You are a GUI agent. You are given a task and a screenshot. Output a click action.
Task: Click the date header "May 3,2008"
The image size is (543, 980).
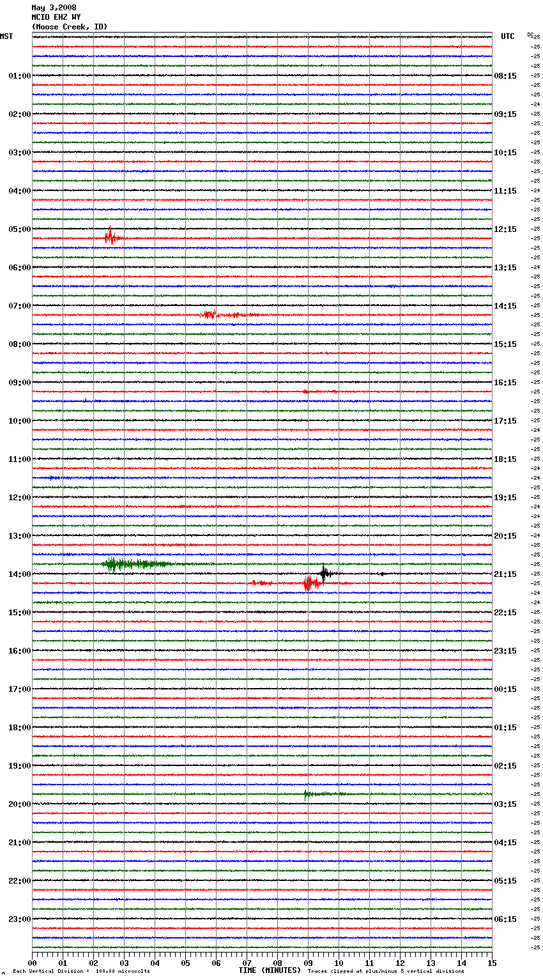(54, 8)
